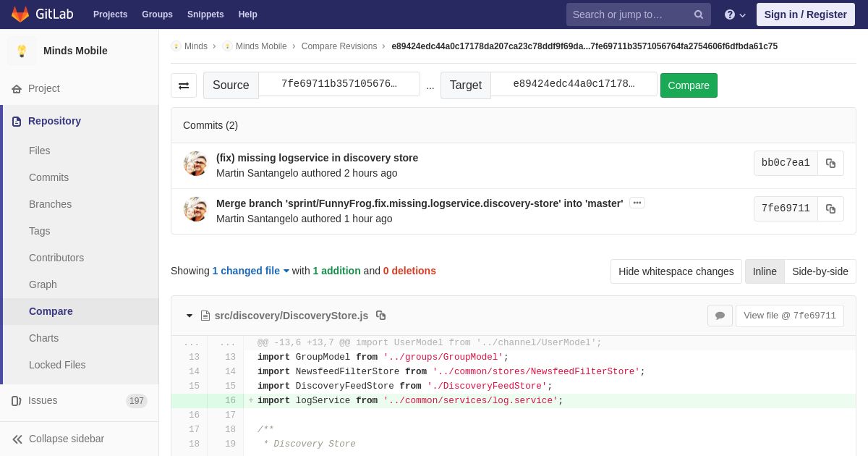868x456 pixels.
Task: Copy commit SHA 7fe69711 to clipboard
Action: point(831,208)
